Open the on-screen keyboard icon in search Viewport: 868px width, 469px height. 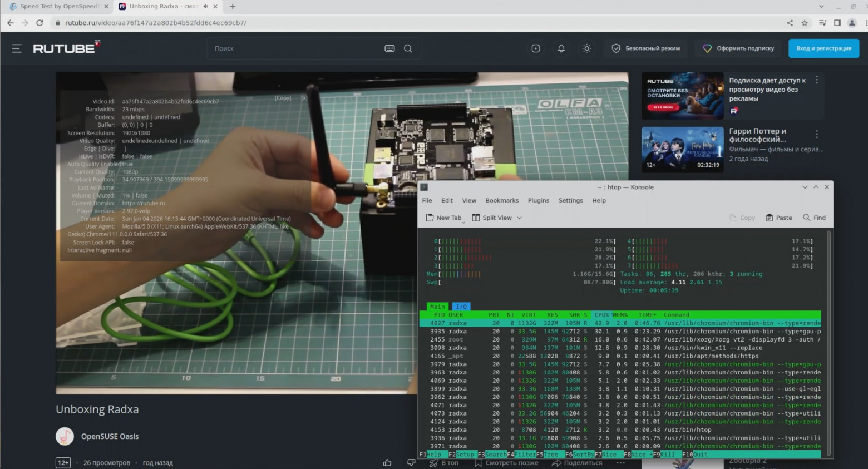coord(389,48)
